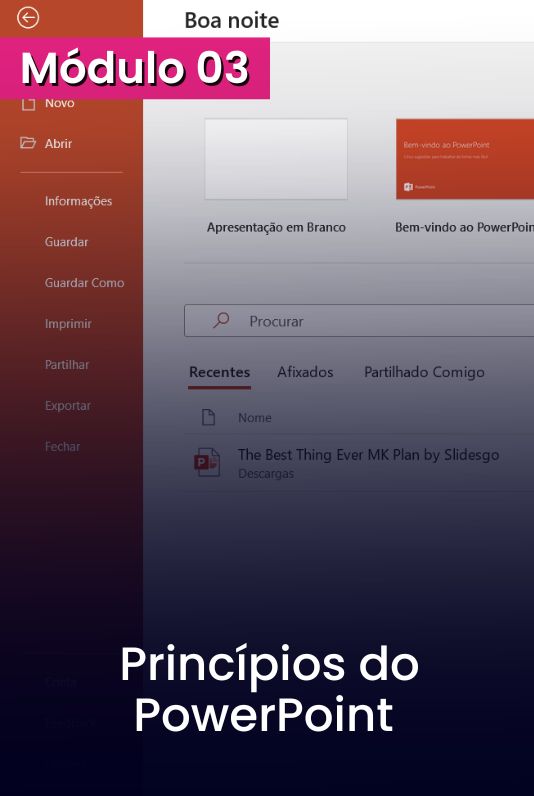
Task: Click the Abrir folder icon
Action: [x=28, y=143]
